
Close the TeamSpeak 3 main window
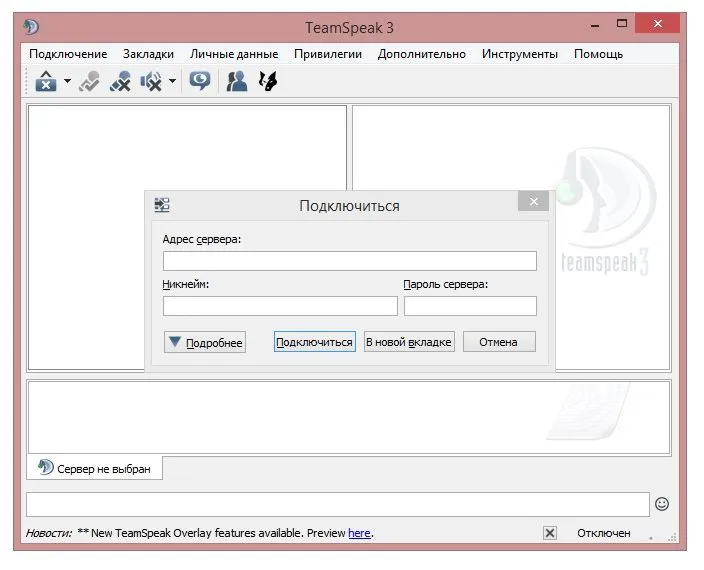(658, 23)
